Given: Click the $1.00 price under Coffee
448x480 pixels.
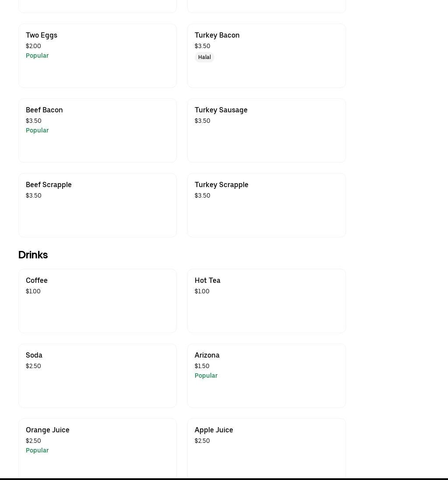Looking at the screenshot, I should point(33,291).
